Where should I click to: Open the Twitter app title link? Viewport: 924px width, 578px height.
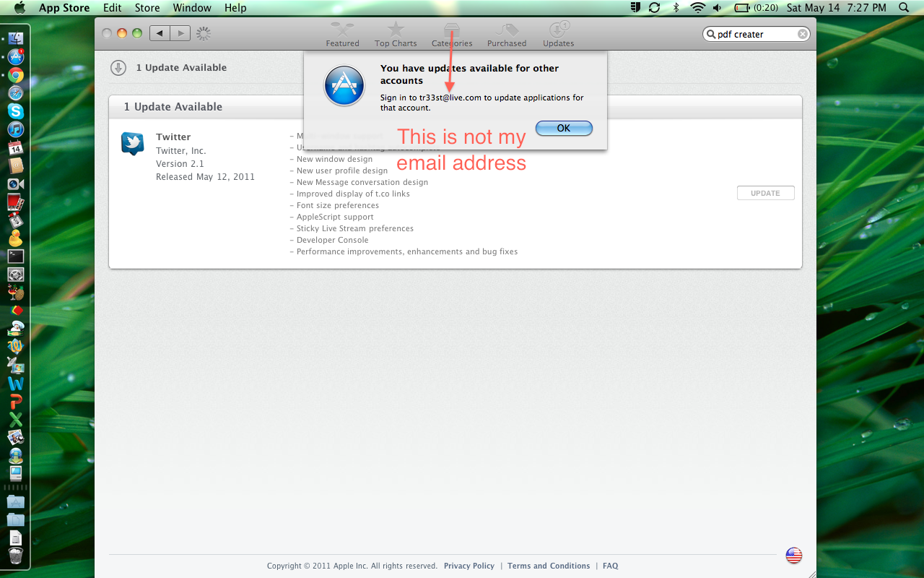click(173, 137)
